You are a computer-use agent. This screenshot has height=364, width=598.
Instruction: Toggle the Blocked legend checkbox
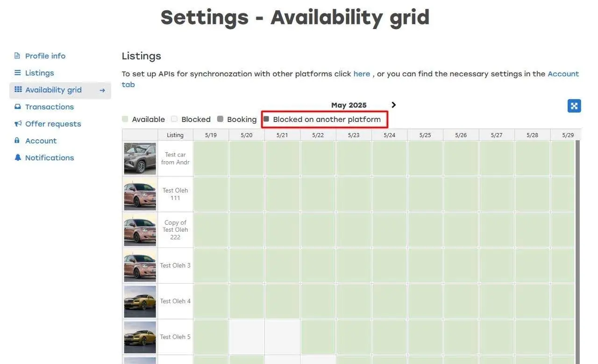tap(173, 119)
